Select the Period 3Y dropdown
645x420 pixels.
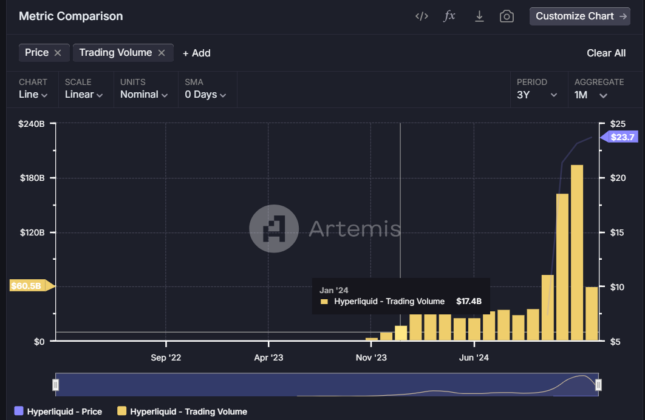pos(536,95)
